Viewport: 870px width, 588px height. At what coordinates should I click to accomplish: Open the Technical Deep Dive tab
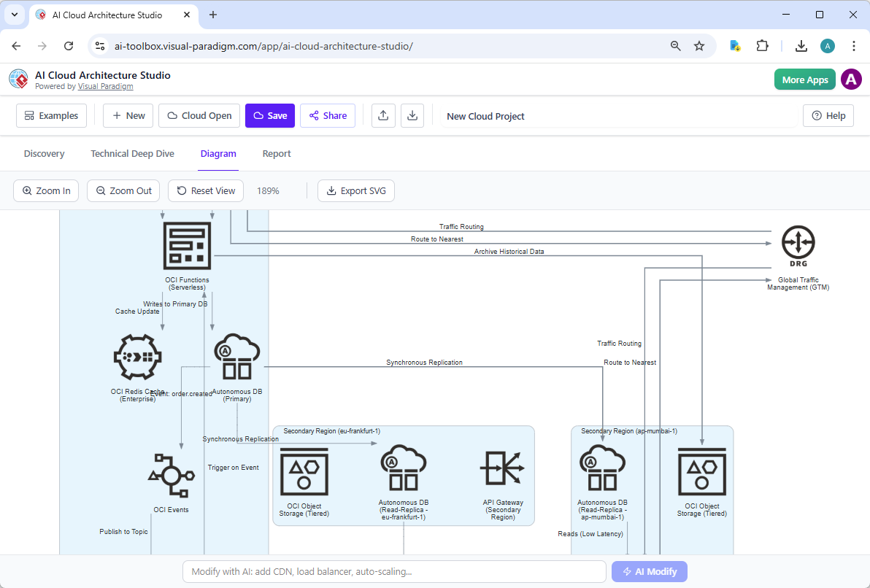point(132,153)
